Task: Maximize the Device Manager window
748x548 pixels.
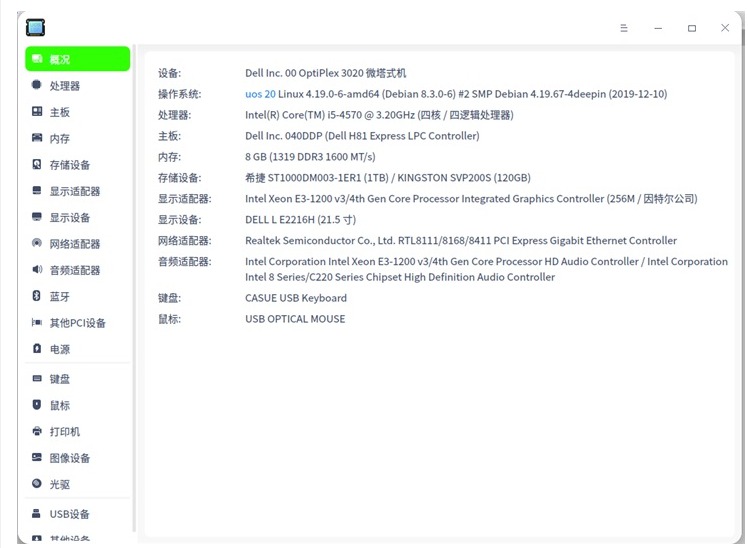Action: click(x=691, y=28)
